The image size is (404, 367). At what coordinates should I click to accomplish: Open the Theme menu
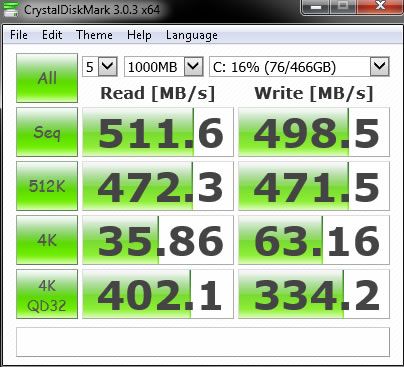(x=94, y=35)
